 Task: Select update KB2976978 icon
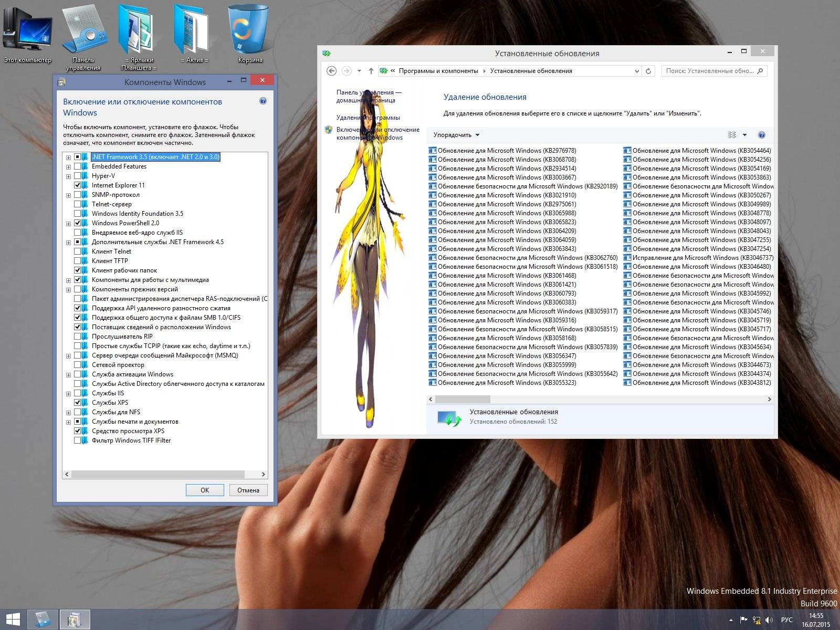pos(433,151)
